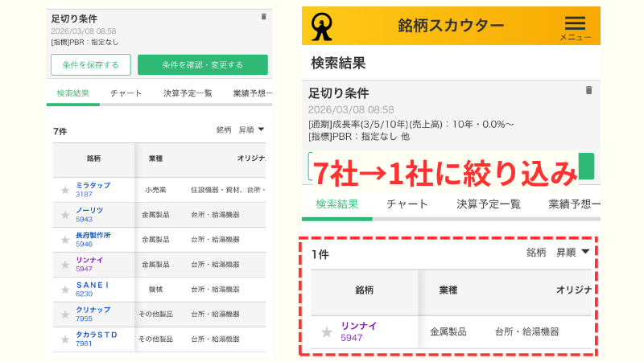Favorite the ノーリツ star
Image resolution: width=644 pixels, height=362 pixels.
point(65,215)
